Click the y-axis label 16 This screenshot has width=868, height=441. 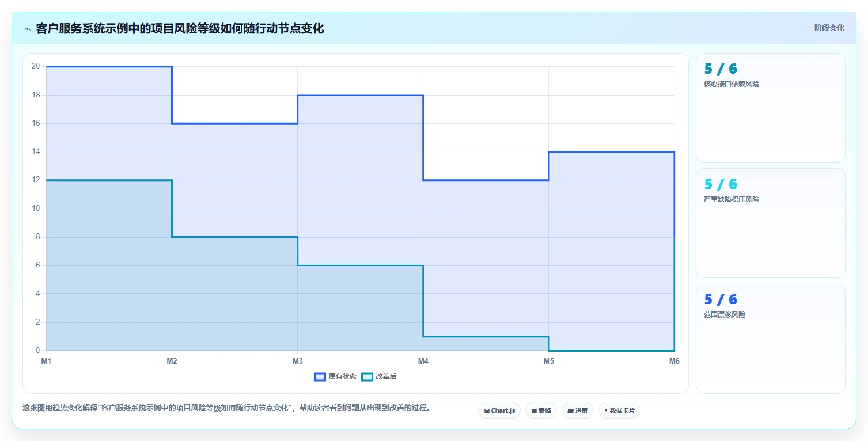36,123
